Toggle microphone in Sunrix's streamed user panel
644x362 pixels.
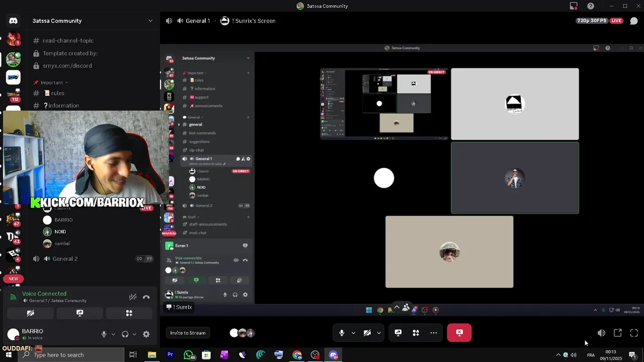point(225,295)
